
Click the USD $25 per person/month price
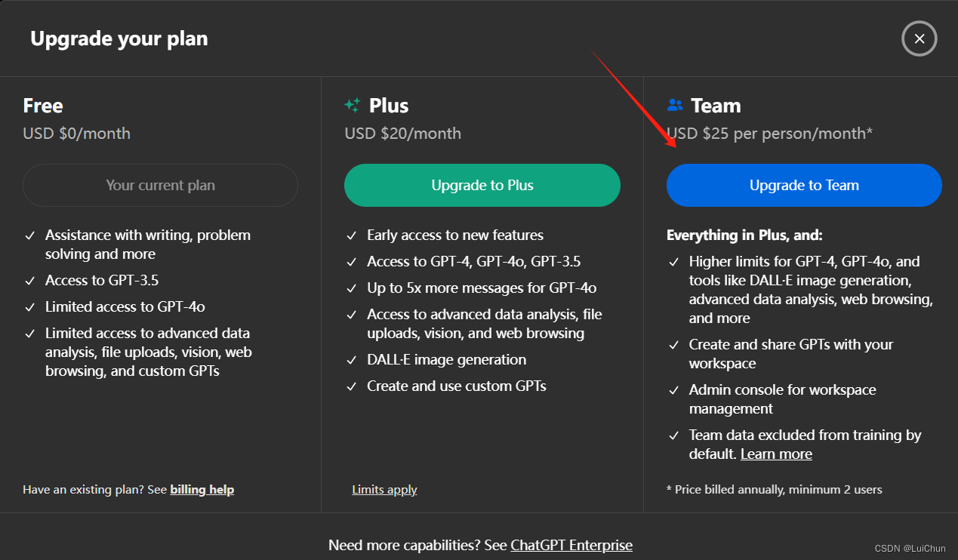pos(770,134)
